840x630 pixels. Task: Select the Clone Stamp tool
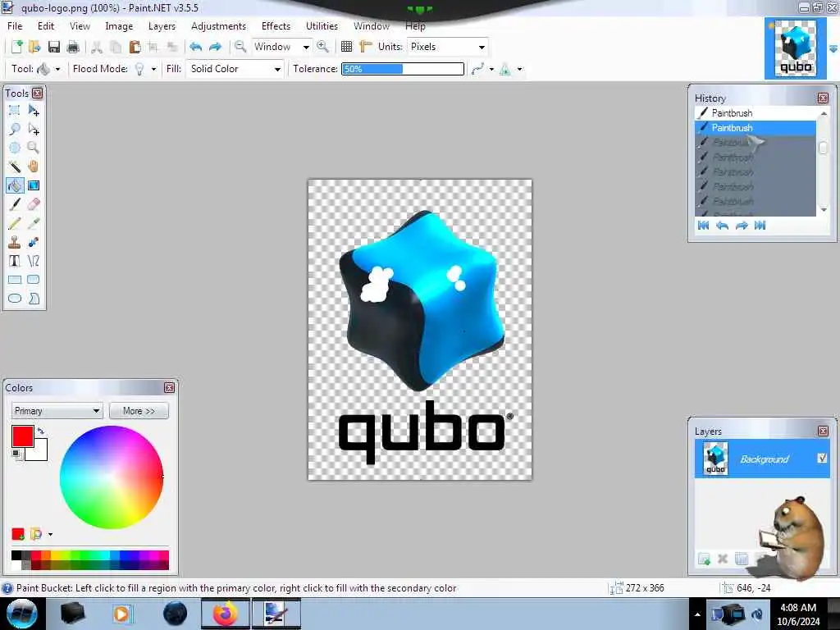tap(15, 242)
